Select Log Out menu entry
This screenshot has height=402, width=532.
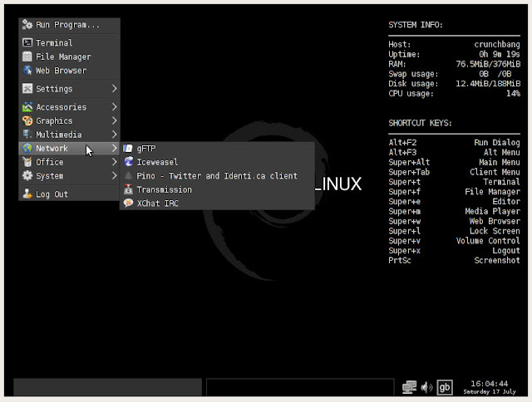[69, 194]
